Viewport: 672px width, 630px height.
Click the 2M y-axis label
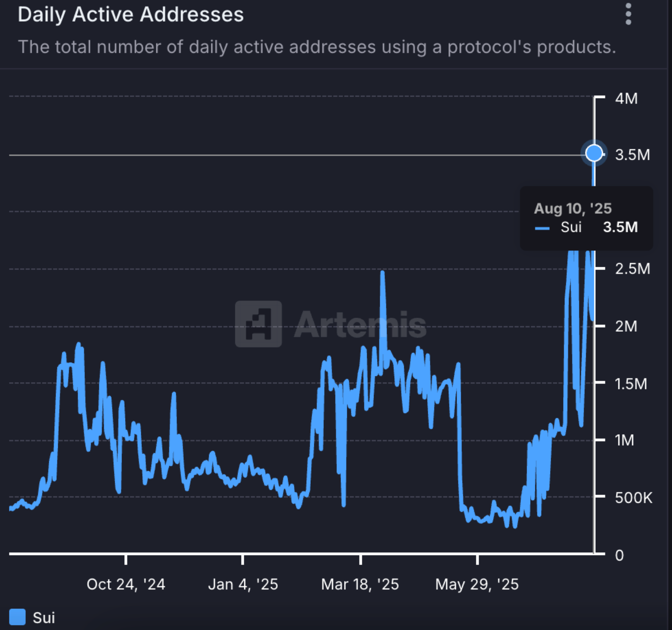(626, 326)
